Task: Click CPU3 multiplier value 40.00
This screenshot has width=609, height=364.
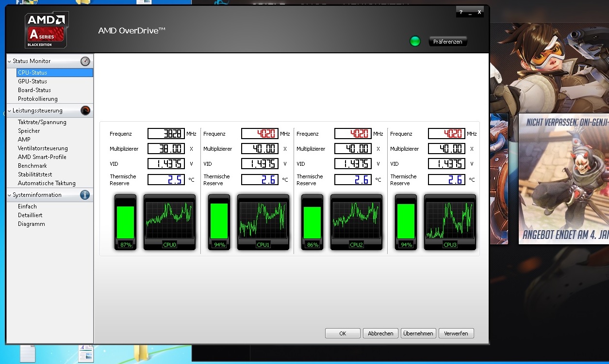Action: (446, 149)
